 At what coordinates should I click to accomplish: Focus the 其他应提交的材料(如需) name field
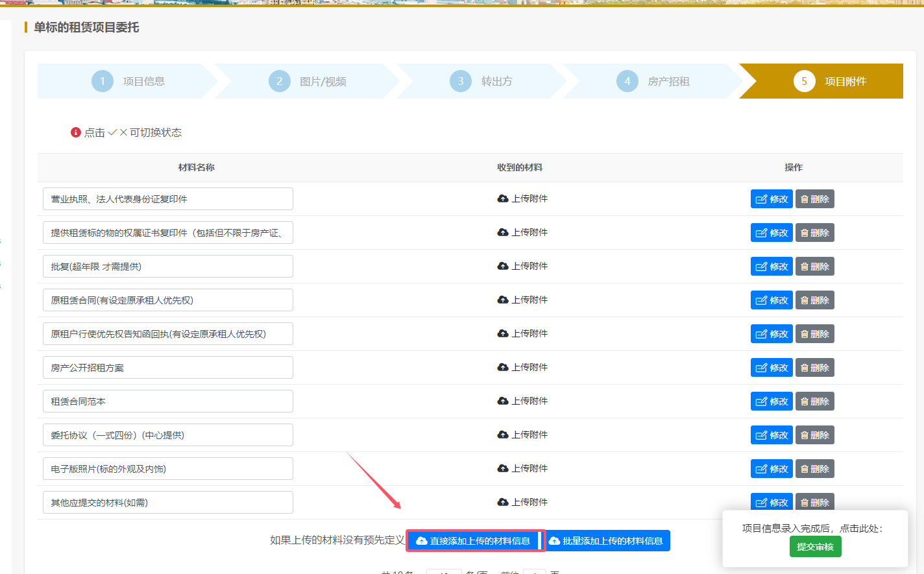click(168, 503)
